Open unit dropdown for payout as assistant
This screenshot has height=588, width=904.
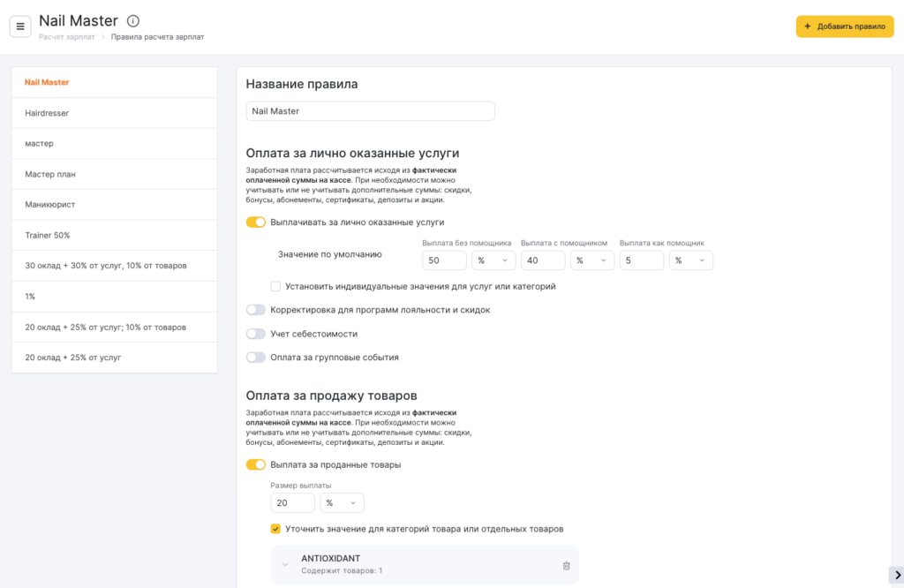tap(690, 260)
